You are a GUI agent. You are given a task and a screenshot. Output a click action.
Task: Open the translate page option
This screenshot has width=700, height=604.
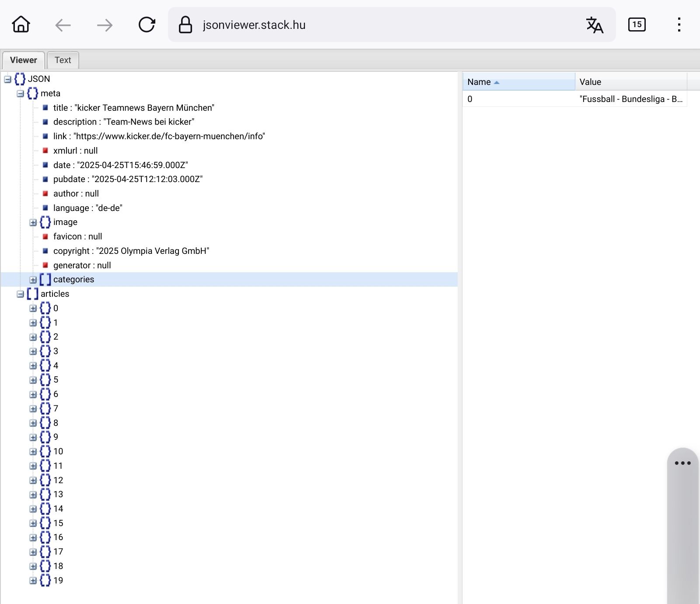[594, 25]
